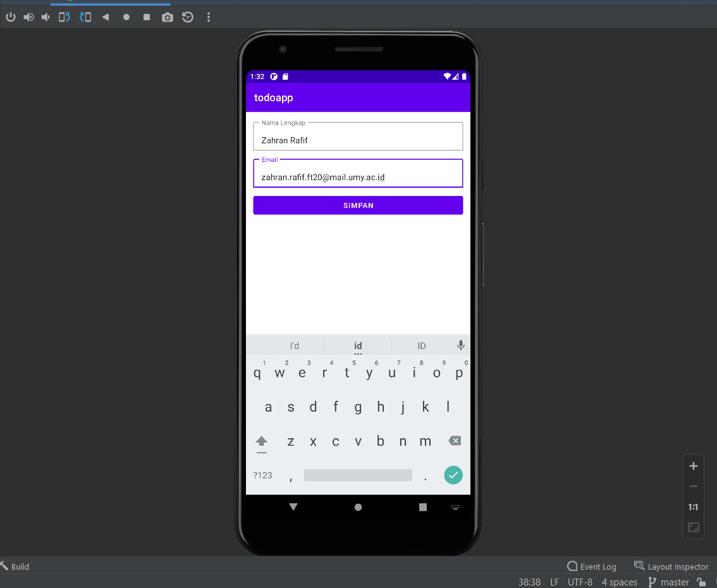717x588 pixels.
Task: Tap the keyboard backspace delete icon
Action: tap(455, 441)
